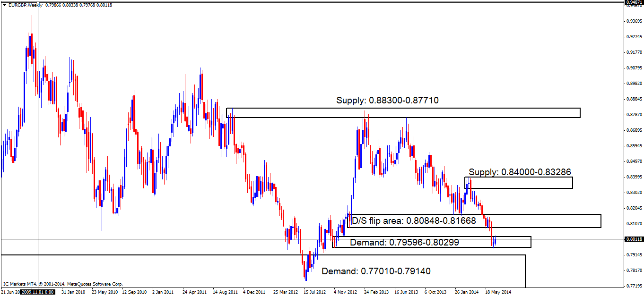Image resolution: width=644 pixels, height=296 pixels.
Task: Click the '14 Aug 2011' date on time axis
Action: (x=226, y=292)
